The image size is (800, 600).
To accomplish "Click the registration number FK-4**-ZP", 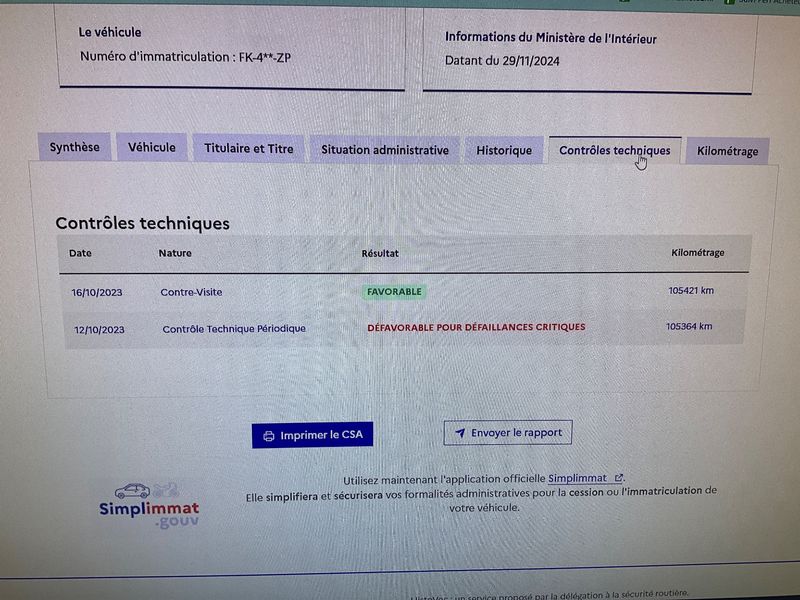I will pos(265,58).
